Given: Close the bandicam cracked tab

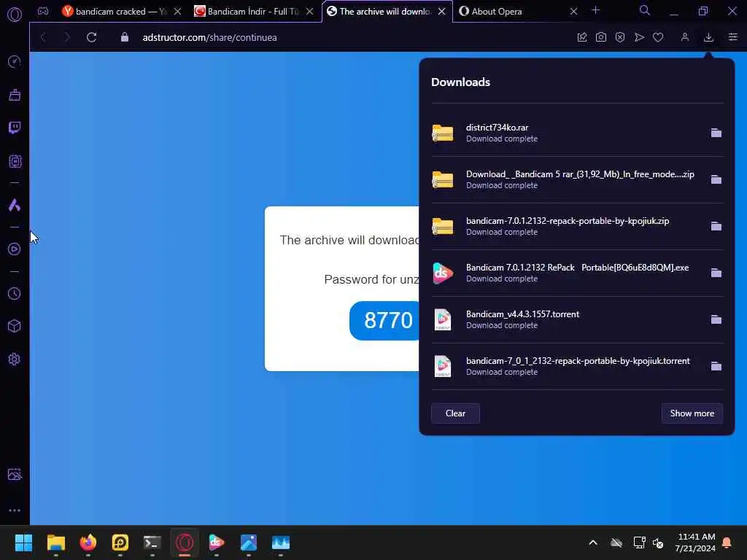Looking at the screenshot, I should 177,12.
